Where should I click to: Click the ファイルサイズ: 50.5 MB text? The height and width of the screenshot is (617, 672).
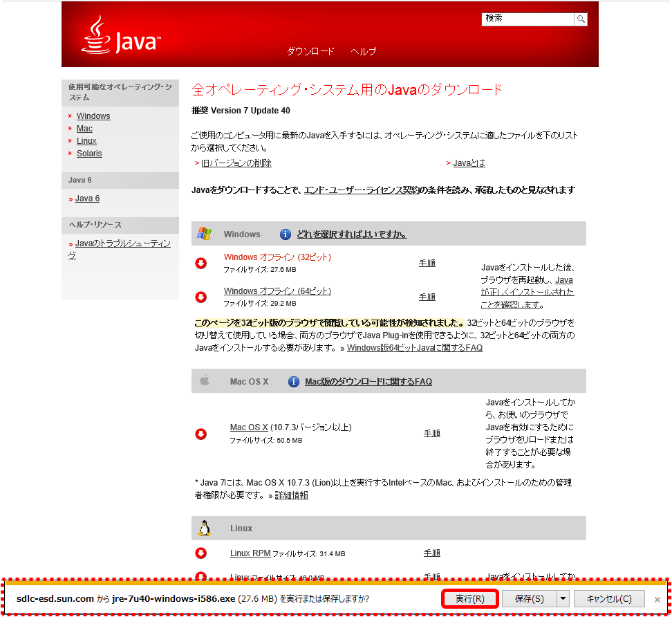click(266, 441)
